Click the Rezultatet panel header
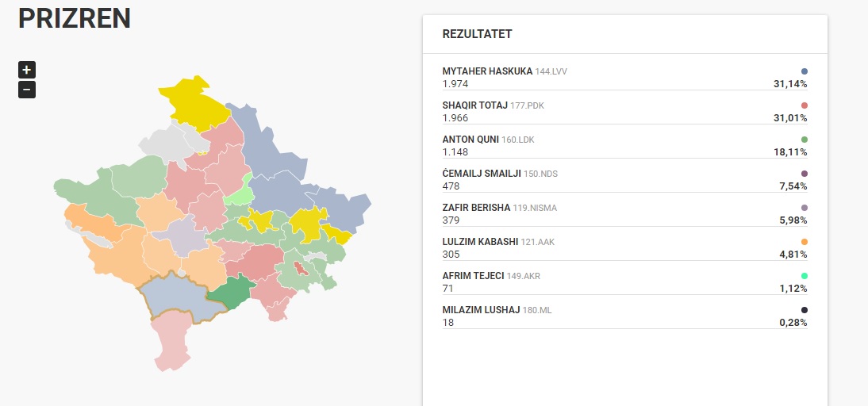 pyautogui.click(x=477, y=34)
